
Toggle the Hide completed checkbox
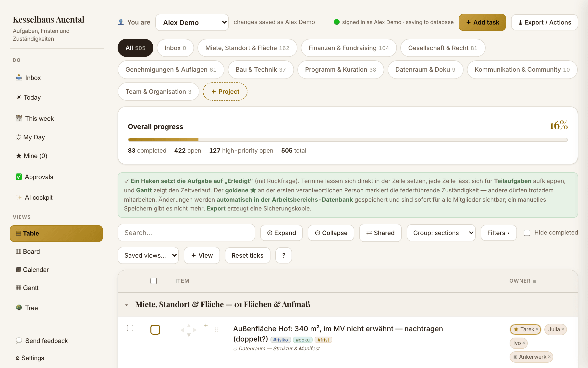527,233
